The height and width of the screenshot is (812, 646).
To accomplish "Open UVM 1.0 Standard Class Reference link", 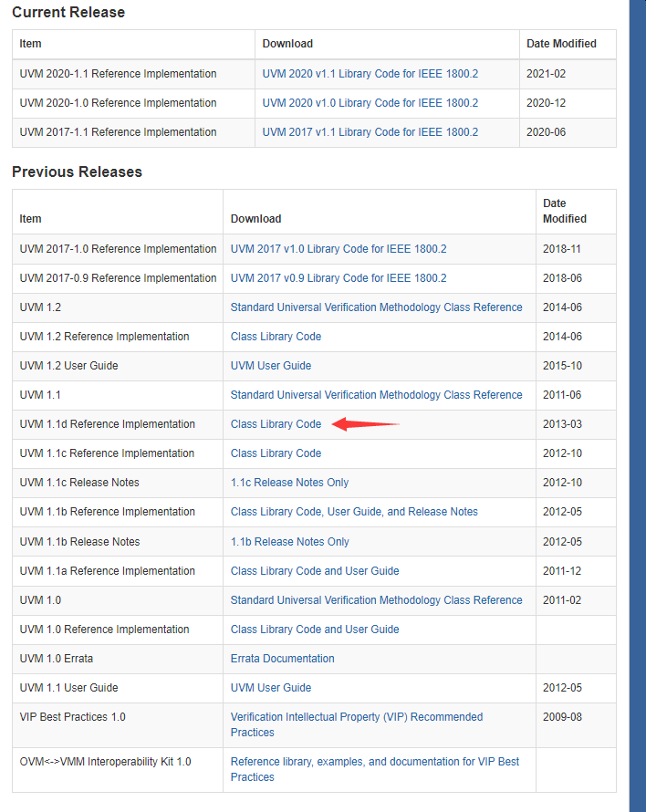I will pyautogui.click(x=376, y=599).
